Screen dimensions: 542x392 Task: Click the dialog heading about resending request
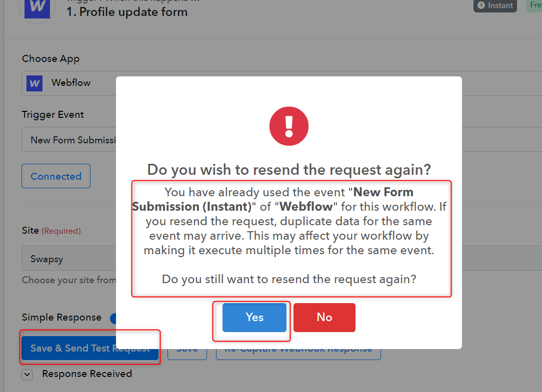289,170
